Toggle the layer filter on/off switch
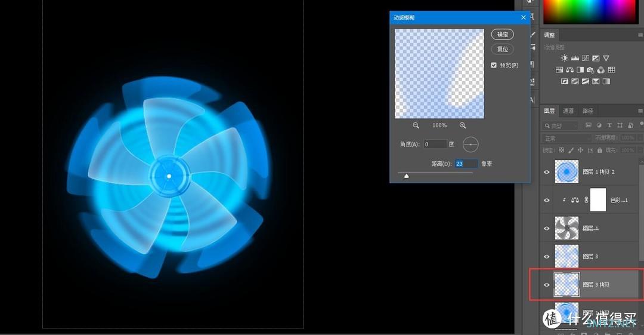644x335 pixels. coord(642,124)
